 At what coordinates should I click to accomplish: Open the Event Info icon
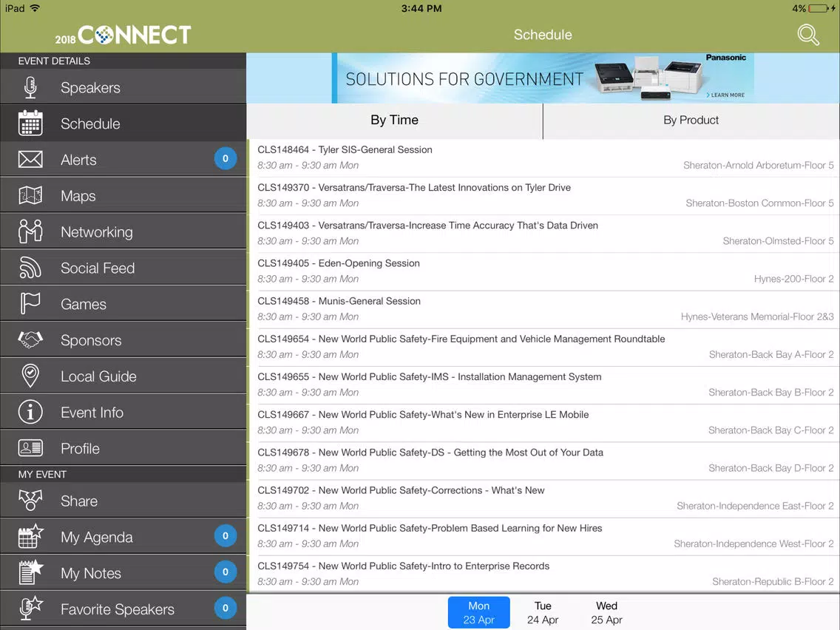[30, 412]
